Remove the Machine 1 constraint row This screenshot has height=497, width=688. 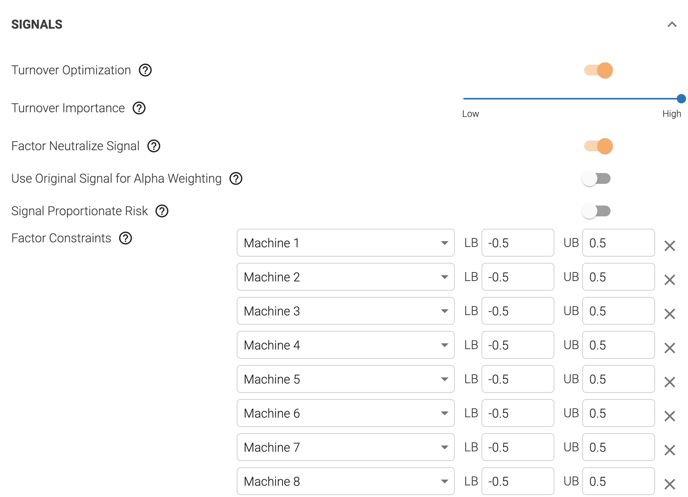point(670,246)
